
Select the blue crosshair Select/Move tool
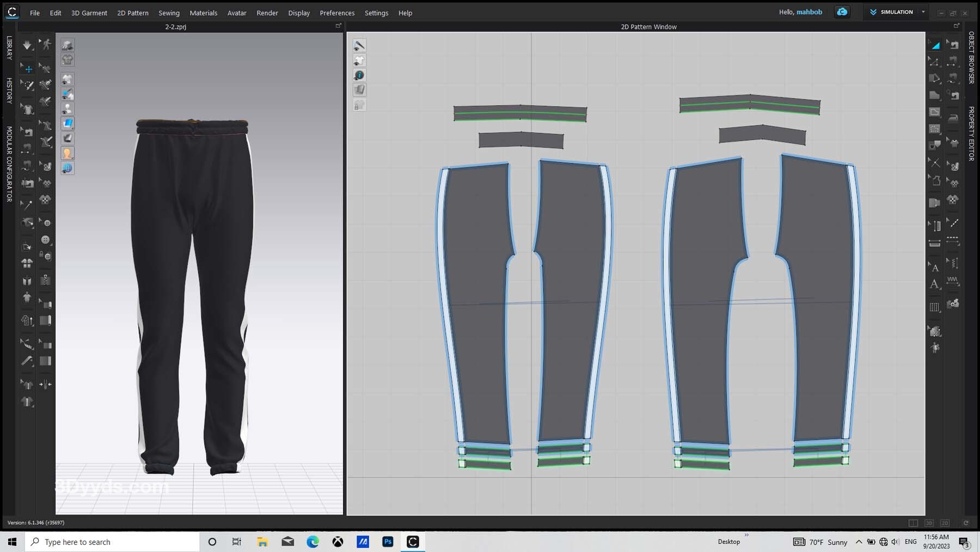tap(28, 69)
